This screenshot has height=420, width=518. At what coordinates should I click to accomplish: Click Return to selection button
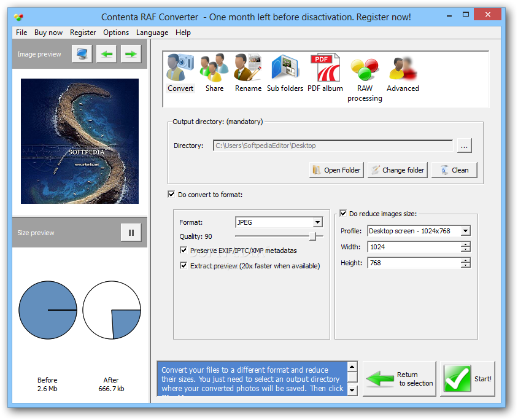(x=400, y=379)
